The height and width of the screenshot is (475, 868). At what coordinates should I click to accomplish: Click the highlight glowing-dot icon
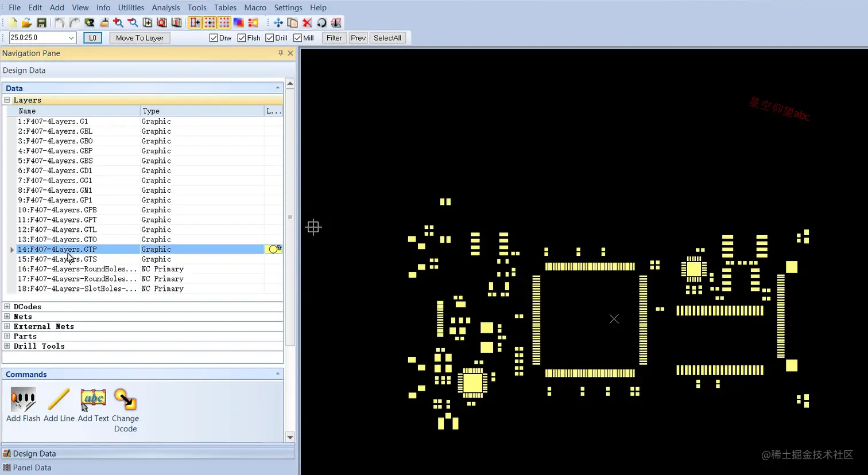(x=253, y=22)
